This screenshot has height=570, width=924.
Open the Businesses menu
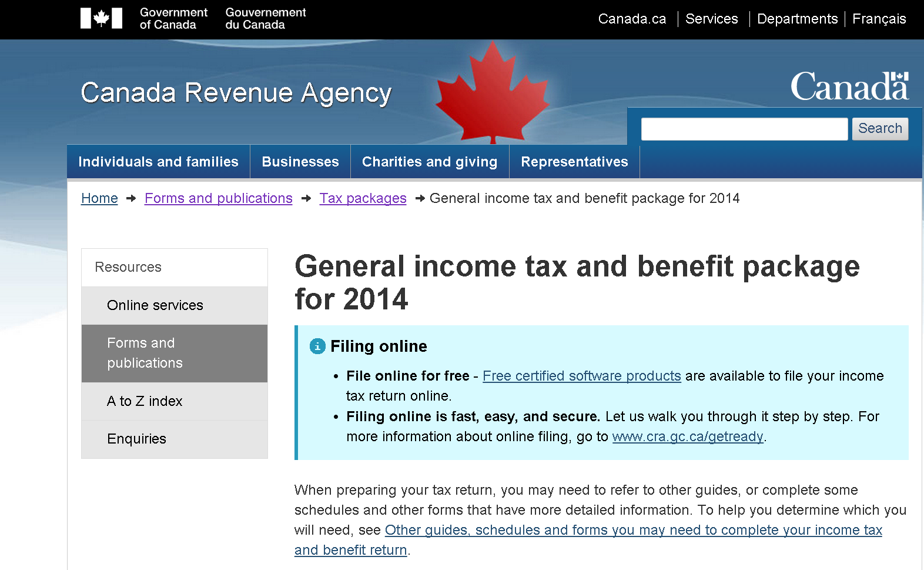pyautogui.click(x=300, y=162)
